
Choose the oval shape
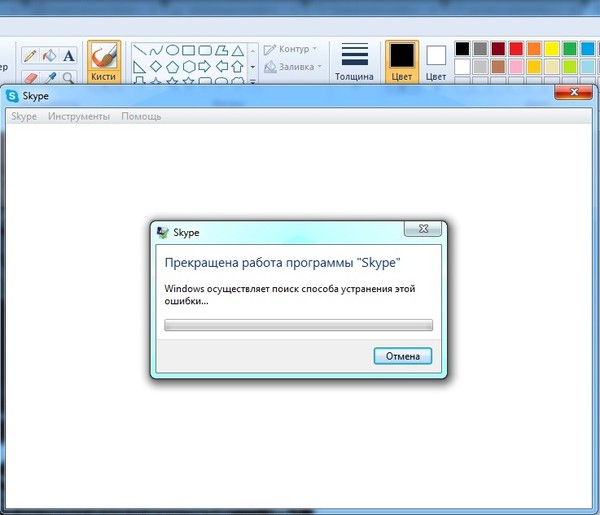(172, 50)
